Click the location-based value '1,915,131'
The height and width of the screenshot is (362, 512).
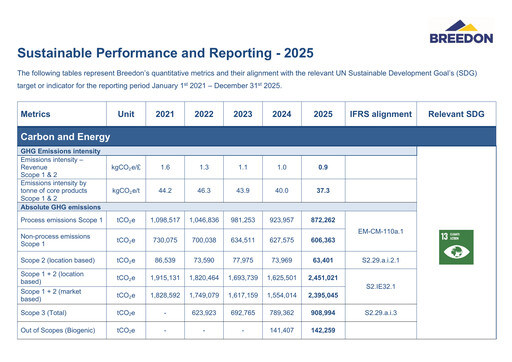[x=165, y=277]
